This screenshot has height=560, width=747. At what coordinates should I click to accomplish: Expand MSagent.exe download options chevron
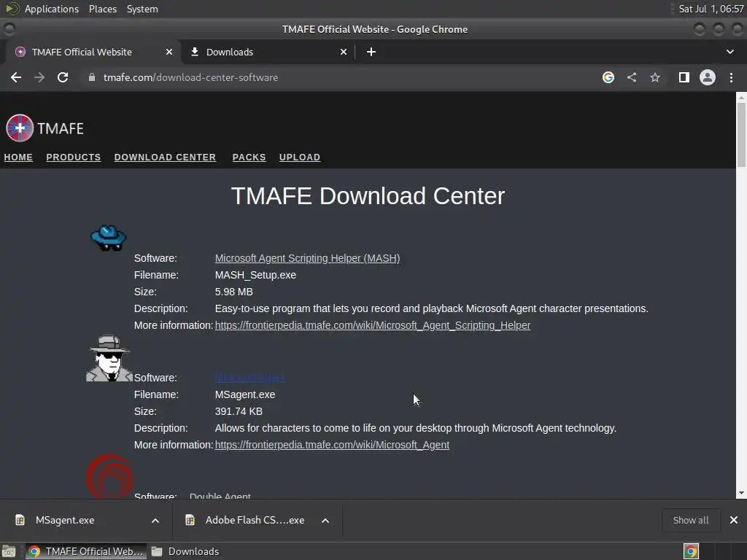coord(155,521)
